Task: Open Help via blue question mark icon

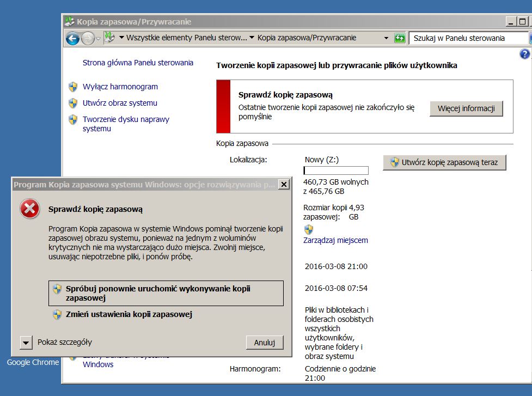Action: [x=524, y=54]
